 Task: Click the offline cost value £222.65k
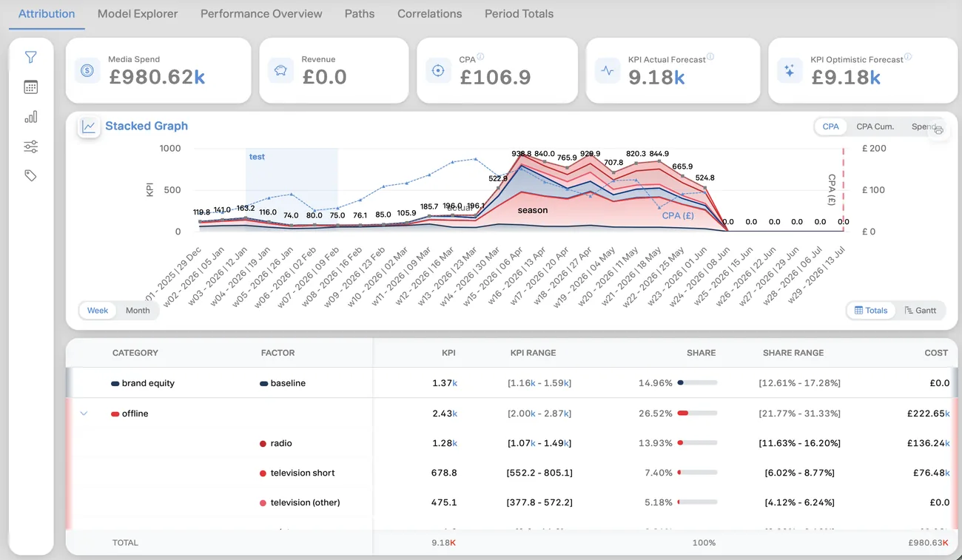pos(928,414)
